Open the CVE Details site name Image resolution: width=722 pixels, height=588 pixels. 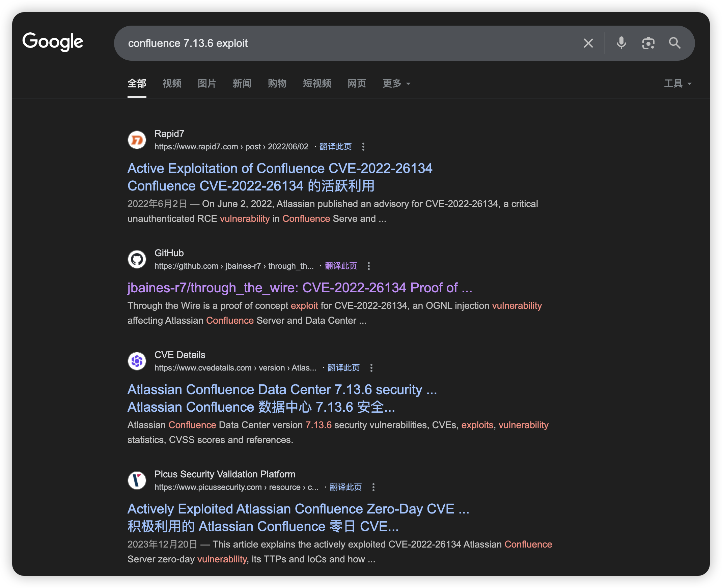coord(180,355)
